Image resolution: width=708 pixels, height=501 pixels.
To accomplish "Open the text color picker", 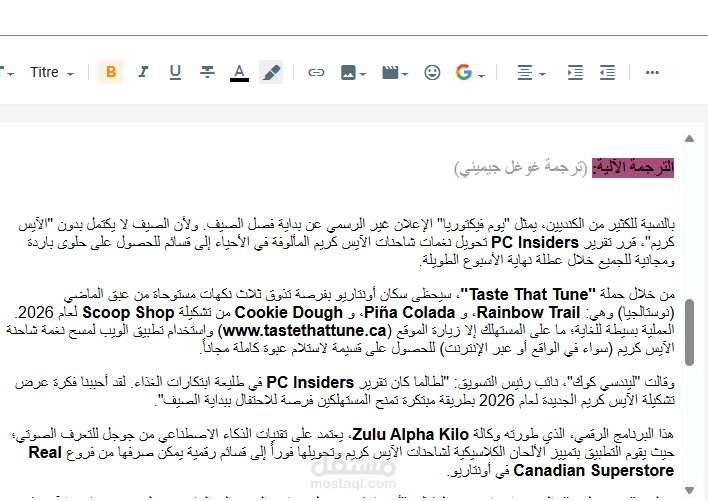I will point(239,72).
